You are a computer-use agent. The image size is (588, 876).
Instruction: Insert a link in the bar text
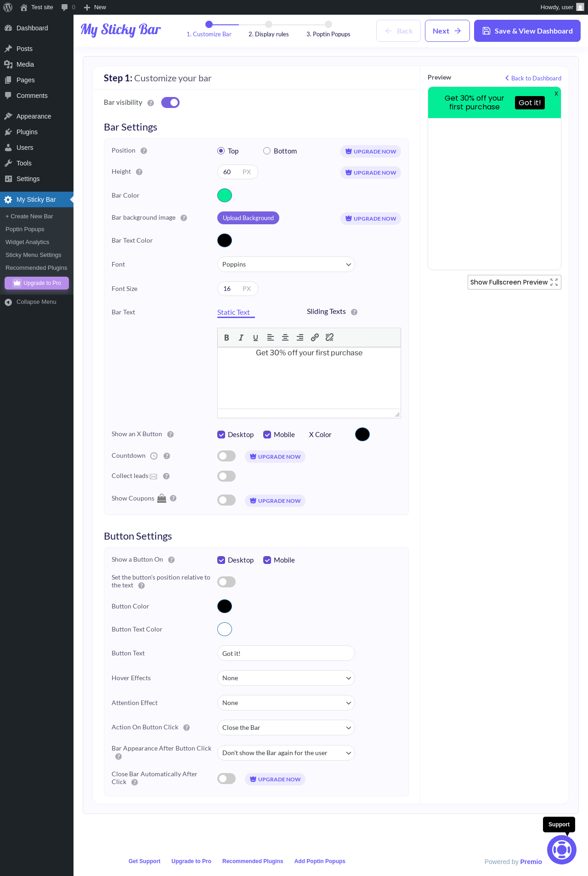pyautogui.click(x=315, y=337)
